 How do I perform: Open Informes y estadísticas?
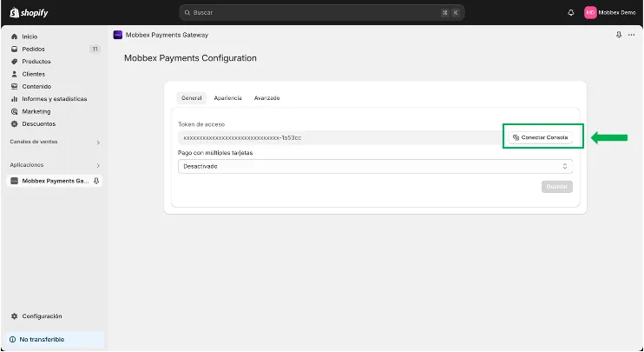54,99
